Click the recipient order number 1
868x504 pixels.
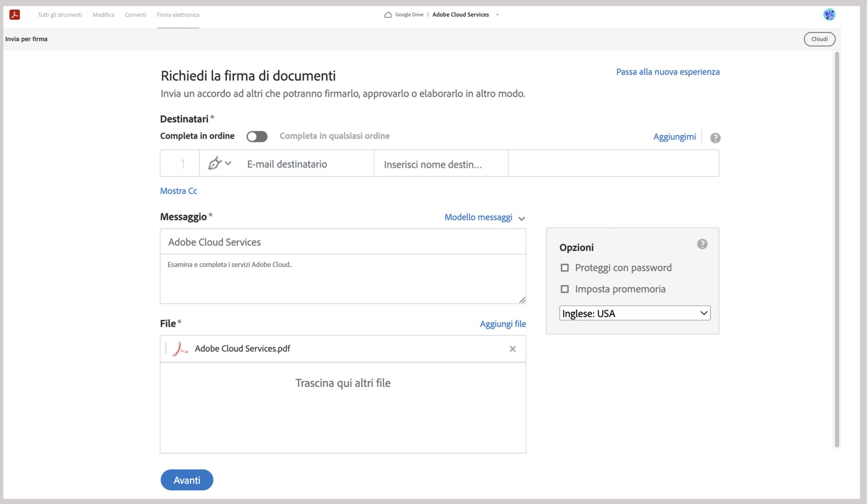[x=183, y=164]
